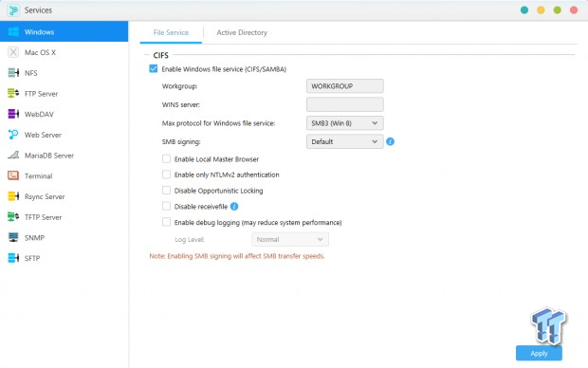Open Log Level dropdown showing Normal

pyautogui.click(x=290, y=239)
